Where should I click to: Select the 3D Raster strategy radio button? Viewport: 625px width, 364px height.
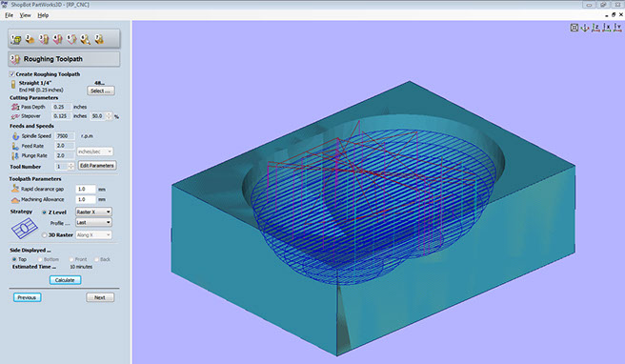click(44, 235)
